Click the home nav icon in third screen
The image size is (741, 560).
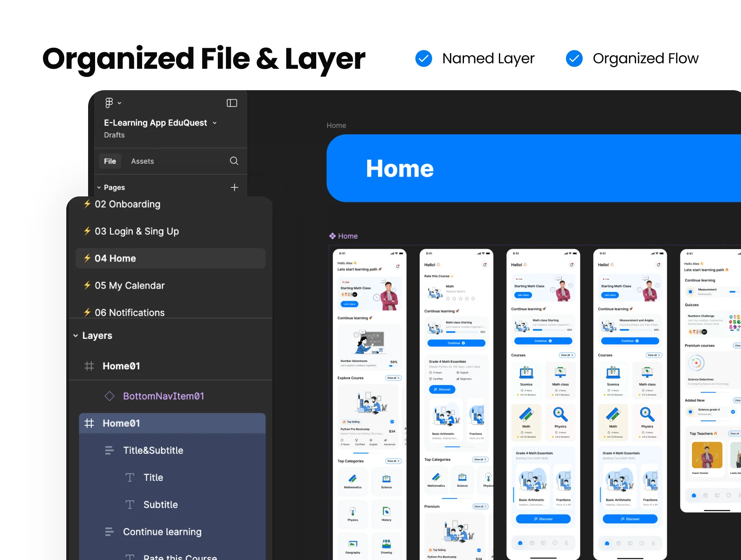click(520, 543)
